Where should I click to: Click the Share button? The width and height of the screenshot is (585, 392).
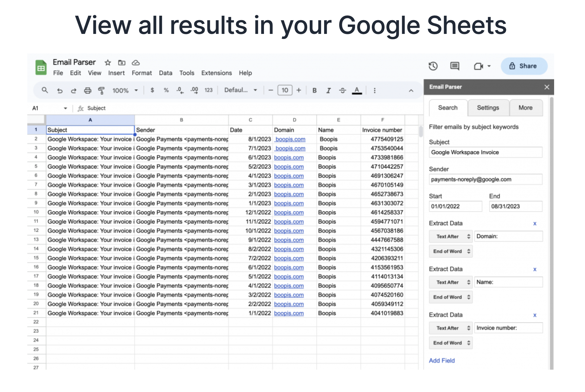524,66
